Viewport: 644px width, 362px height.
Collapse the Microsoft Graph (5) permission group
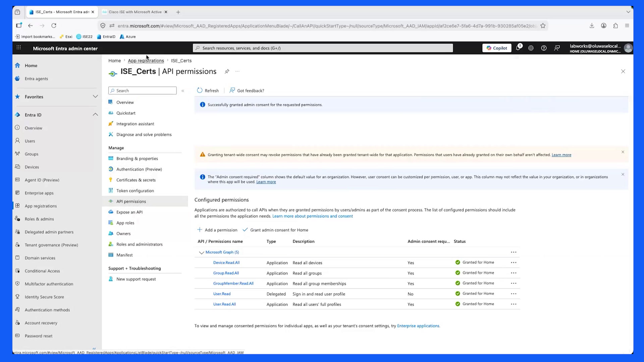[x=201, y=253]
